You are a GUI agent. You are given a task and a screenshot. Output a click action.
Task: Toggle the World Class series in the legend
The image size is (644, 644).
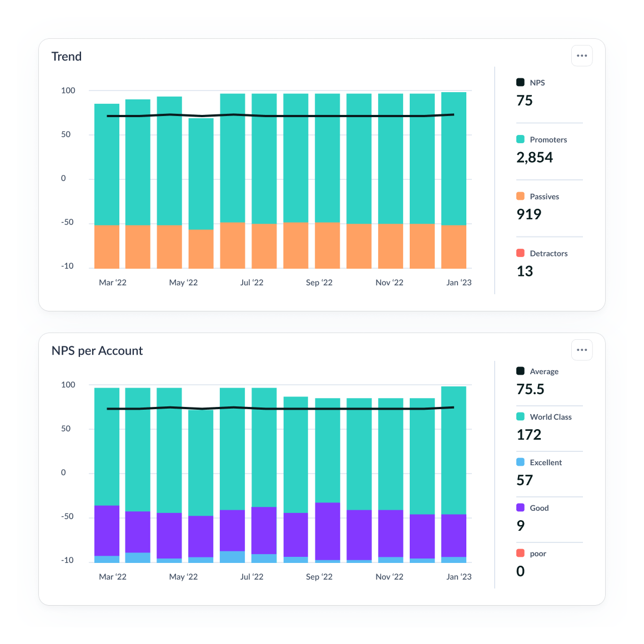coord(551,416)
